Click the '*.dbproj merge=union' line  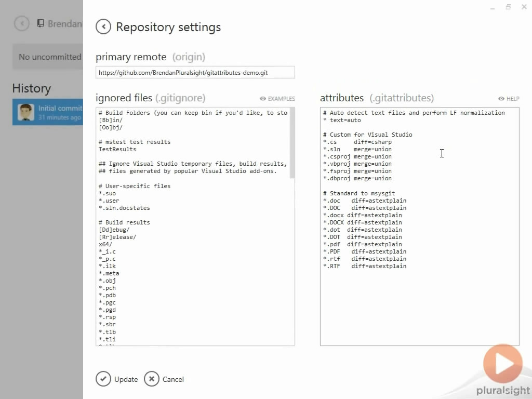click(x=357, y=179)
